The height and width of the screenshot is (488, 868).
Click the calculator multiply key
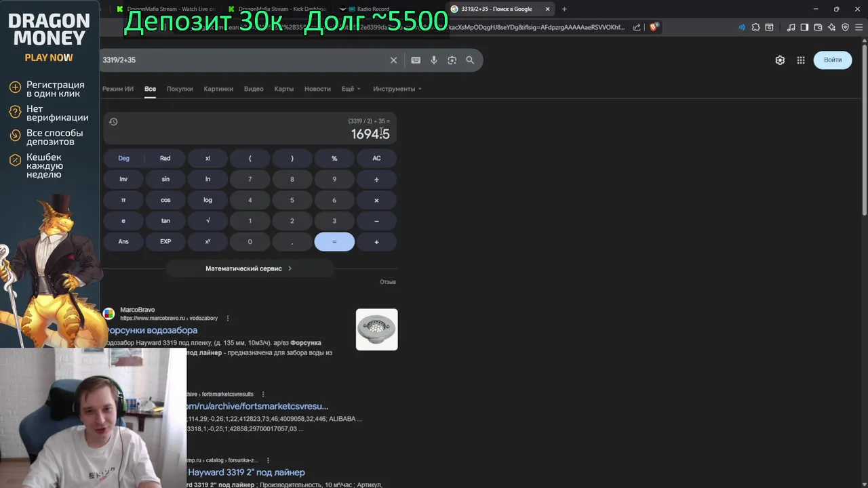[x=376, y=201]
